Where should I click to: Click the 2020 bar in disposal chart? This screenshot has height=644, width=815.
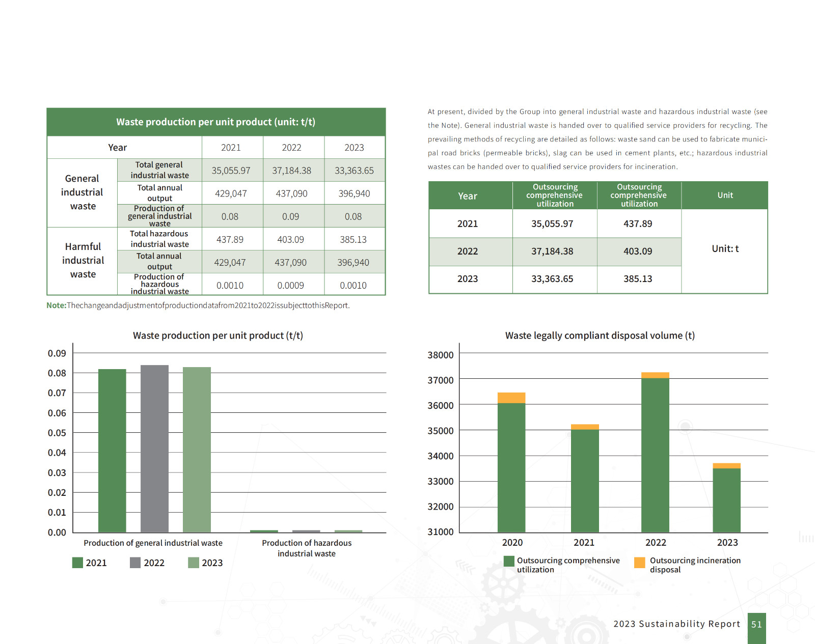click(x=511, y=463)
